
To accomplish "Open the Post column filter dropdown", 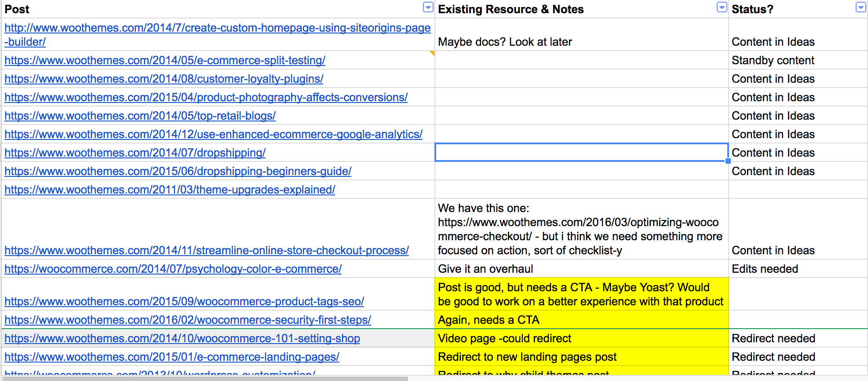I will [427, 7].
